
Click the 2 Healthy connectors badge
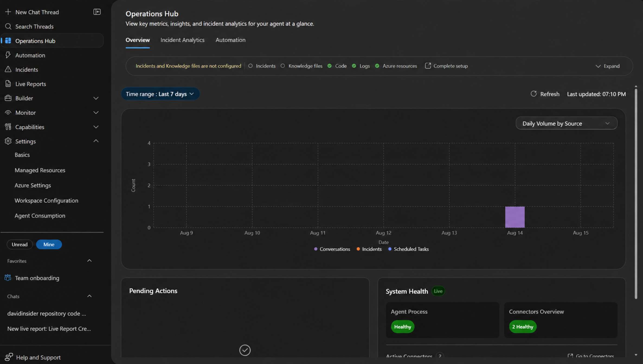(522, 327)
